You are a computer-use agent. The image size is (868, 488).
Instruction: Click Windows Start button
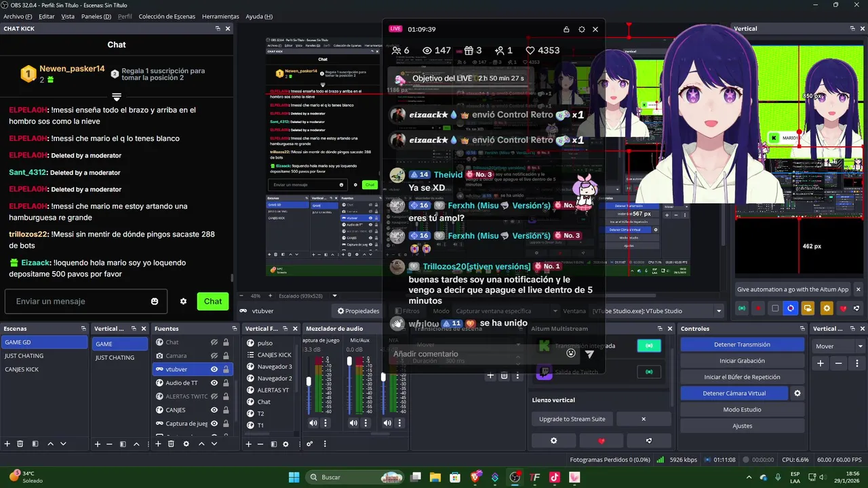tap(294, 477)
